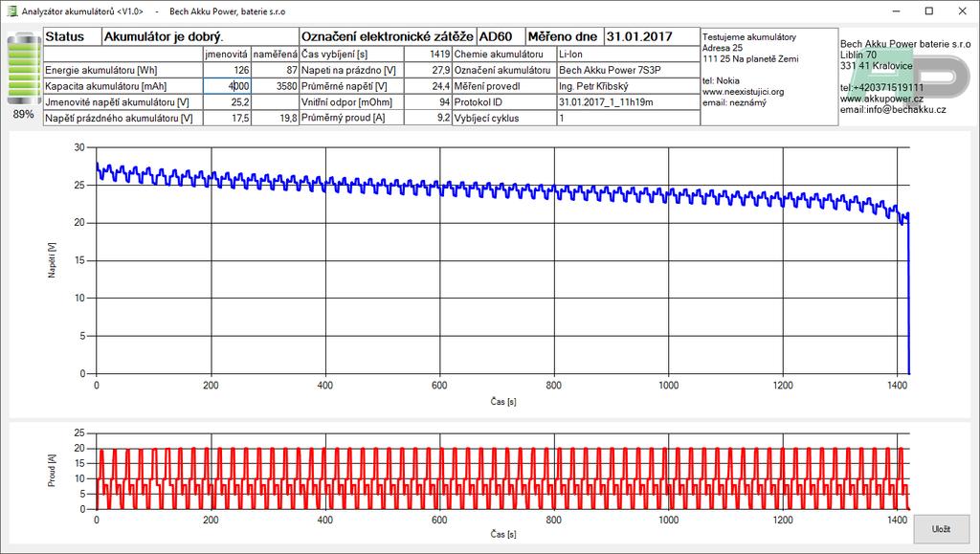The image size is (980, 554).
Task: Click the discharge time value 1419
Action: [x=428, y=55]
